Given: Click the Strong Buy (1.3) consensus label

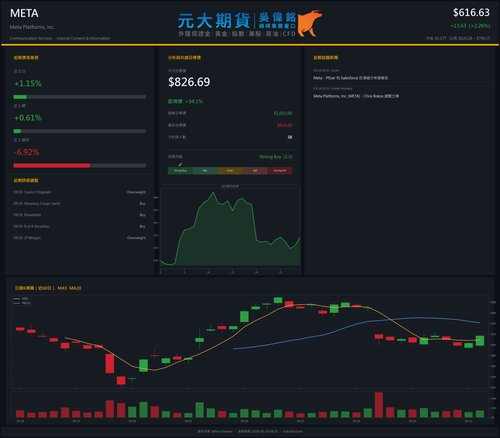Looking at the screenshot, I should pos(276,157).
